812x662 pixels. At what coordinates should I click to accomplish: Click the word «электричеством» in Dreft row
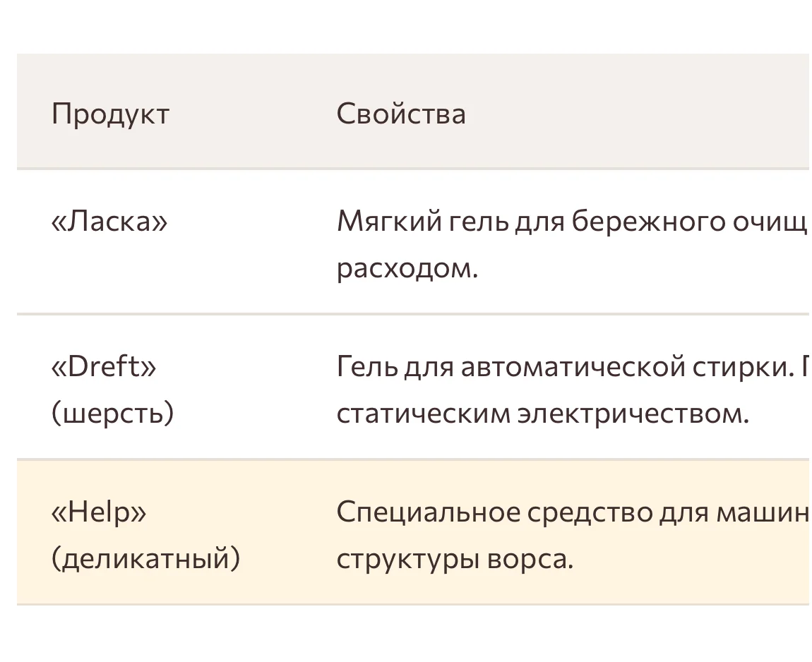pyautogui.click(x=633, y=414)
